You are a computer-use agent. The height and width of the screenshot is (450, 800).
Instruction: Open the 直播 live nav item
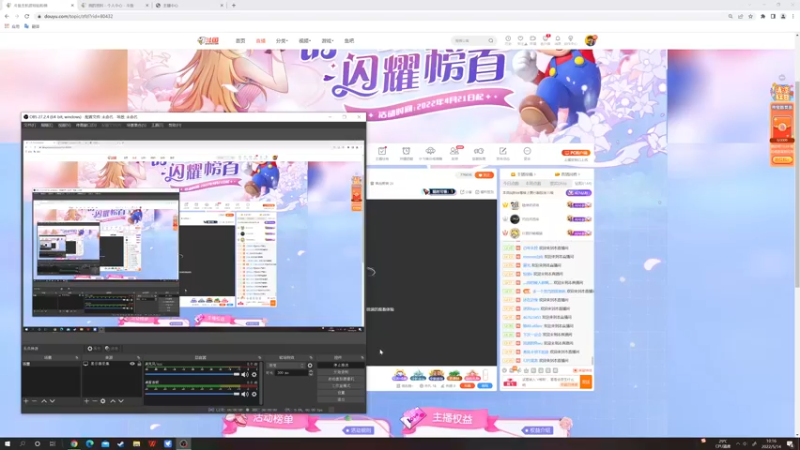click(x=261, y=41)
